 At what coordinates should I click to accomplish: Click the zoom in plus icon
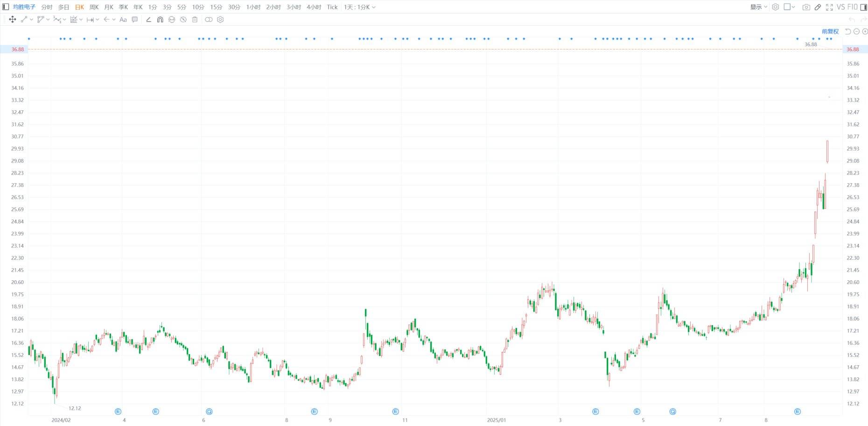[x=865, y=31]
